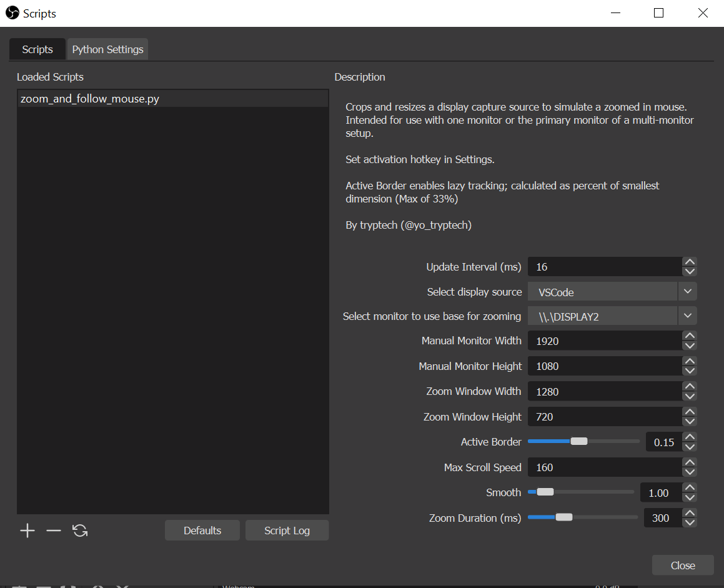Click "Set activation hotkey in Settings." text

click(x=420, y=159)
